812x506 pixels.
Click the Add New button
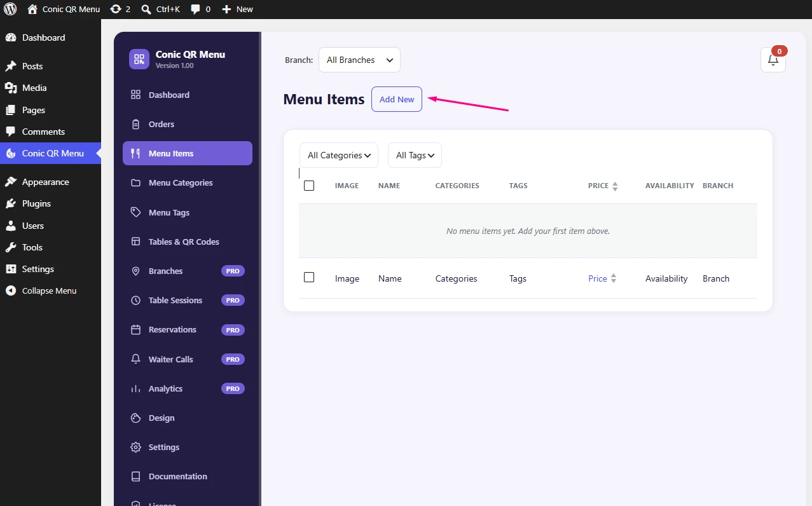[x=397, y=99]
